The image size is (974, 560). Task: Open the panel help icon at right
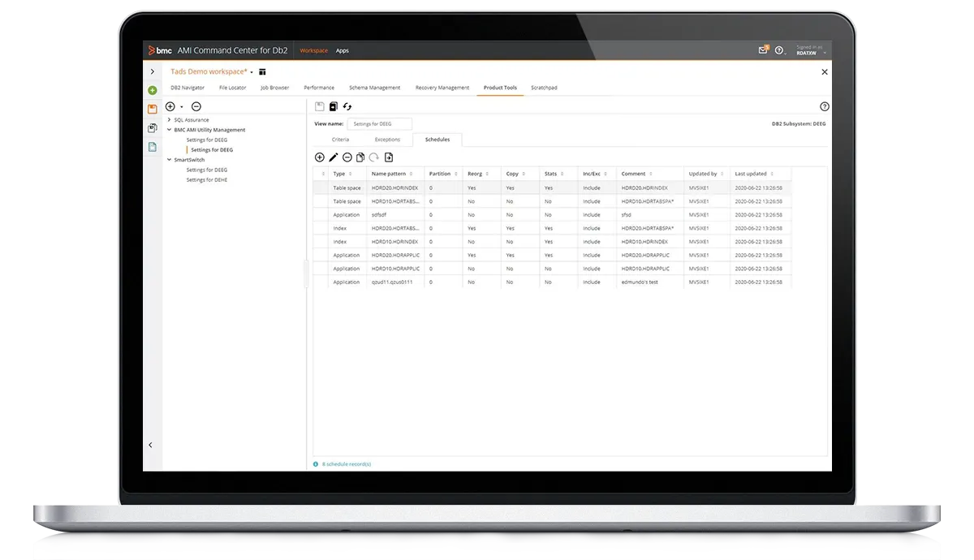click(x=825, y=106)
